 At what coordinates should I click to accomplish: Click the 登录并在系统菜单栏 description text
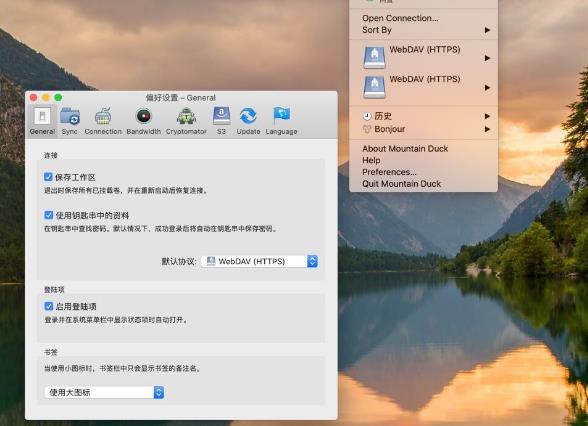pos(116,320)
